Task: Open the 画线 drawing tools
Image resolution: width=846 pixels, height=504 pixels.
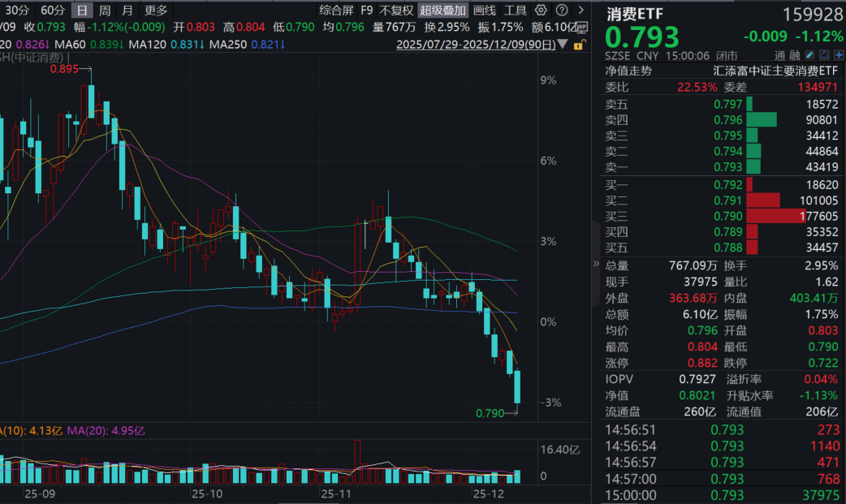Action: pyautogui.click(x=485, y=11)
